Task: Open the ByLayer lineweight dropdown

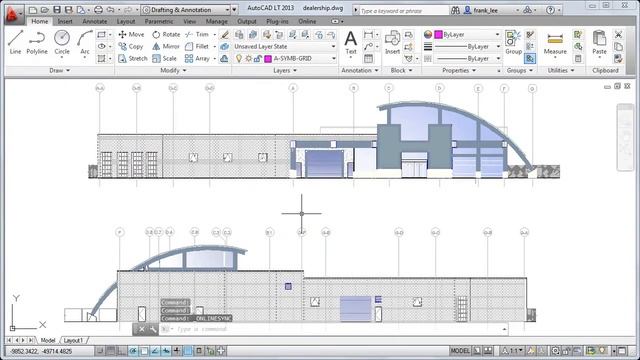Action: [467, 47]
